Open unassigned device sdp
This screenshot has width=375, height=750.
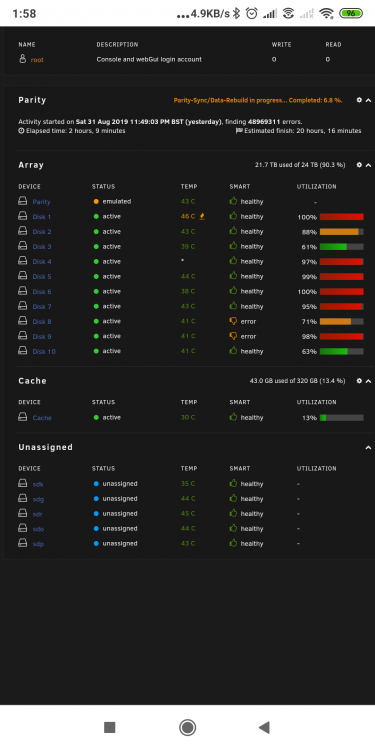coord(38,544)
